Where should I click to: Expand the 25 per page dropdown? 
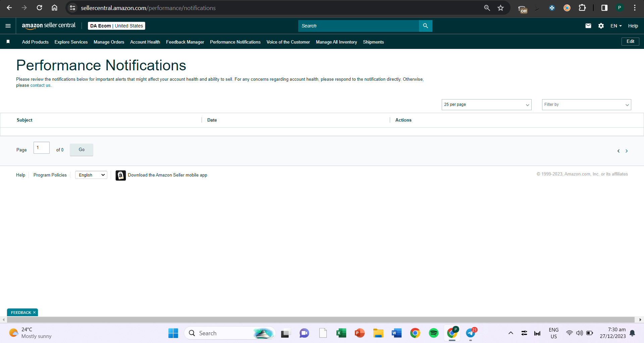(x=486, y=105)
